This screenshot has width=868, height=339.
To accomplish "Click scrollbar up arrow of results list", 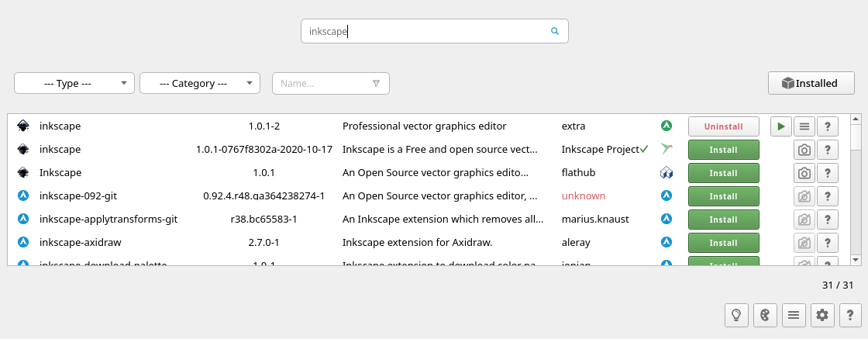I will point(856,119).
